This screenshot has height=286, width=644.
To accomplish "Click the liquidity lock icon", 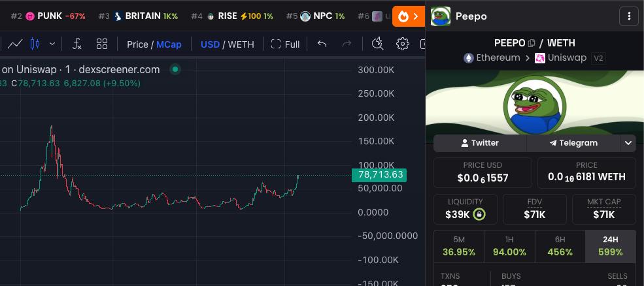I will (479, 214).
